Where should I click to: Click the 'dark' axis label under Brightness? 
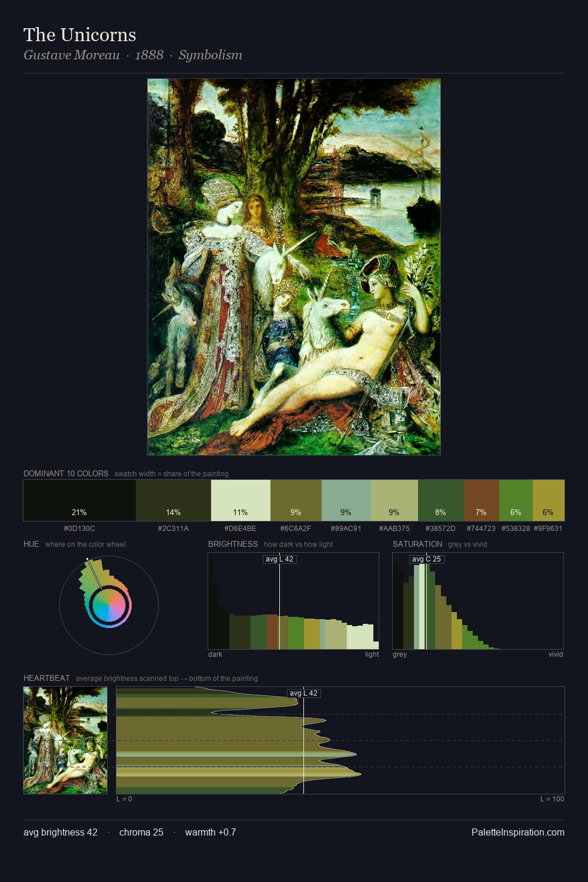215,654
